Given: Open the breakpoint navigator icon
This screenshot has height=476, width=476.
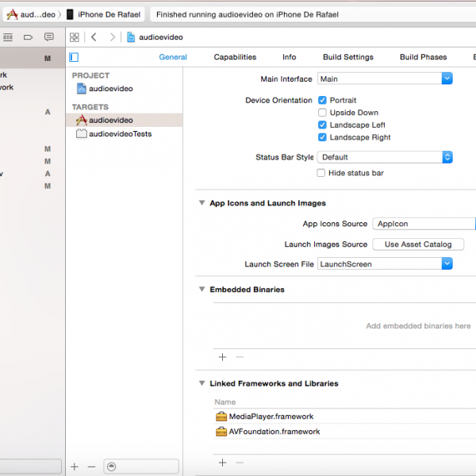Looking at the screenshot, I should point(28,37).
